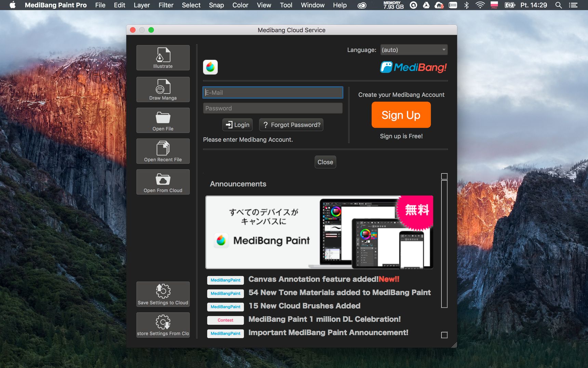This screenshot has height=368, width=588.
Task: Open the Recent File list
Action: (x=163, y=151)
